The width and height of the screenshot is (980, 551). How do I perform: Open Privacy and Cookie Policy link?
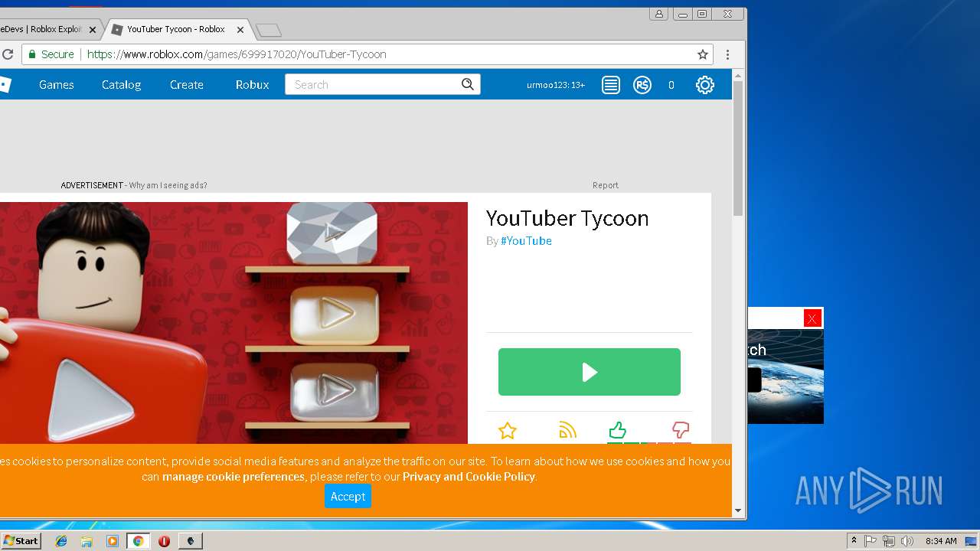[x=469, y=477]
